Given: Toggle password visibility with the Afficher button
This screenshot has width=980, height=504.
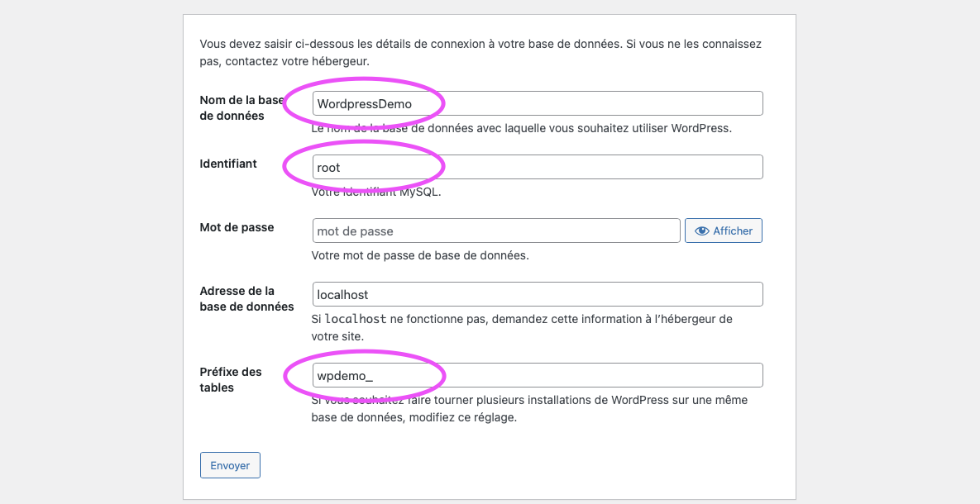Looking at the screenshot, I should (x=724, y=231).
